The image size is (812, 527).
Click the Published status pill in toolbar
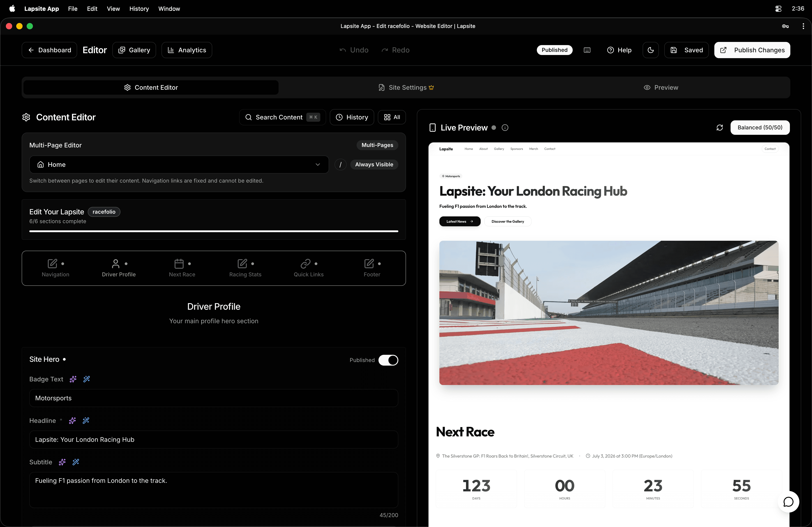click(554, 50)
